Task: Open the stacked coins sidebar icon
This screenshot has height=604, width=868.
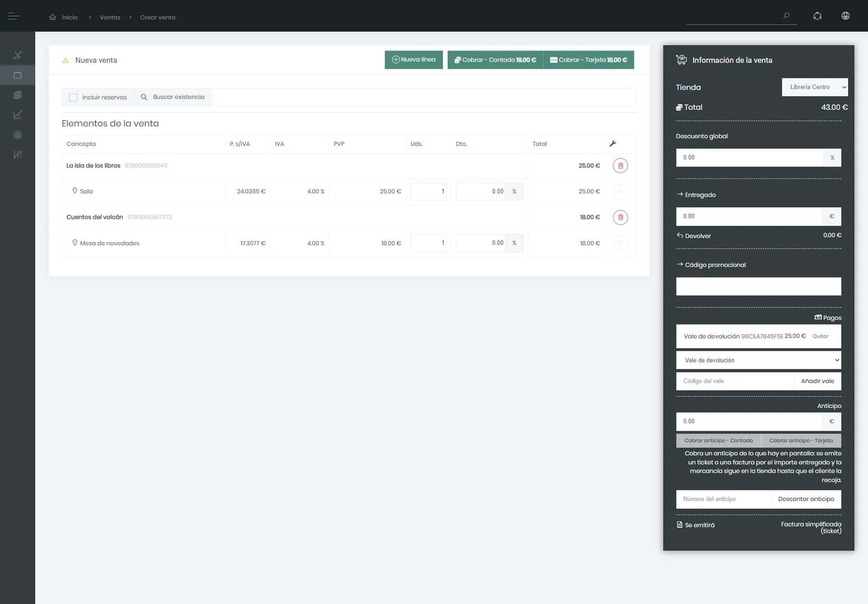Action: [18, 95]
